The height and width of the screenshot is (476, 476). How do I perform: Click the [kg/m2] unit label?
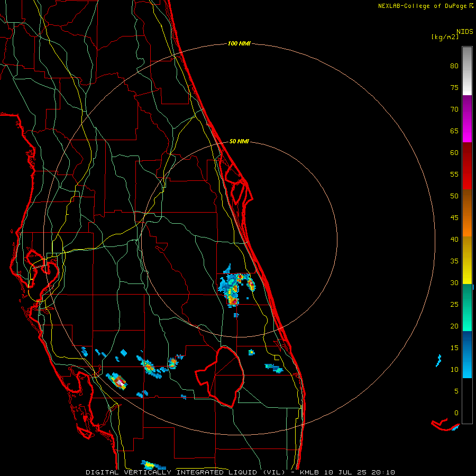point(445,37)
